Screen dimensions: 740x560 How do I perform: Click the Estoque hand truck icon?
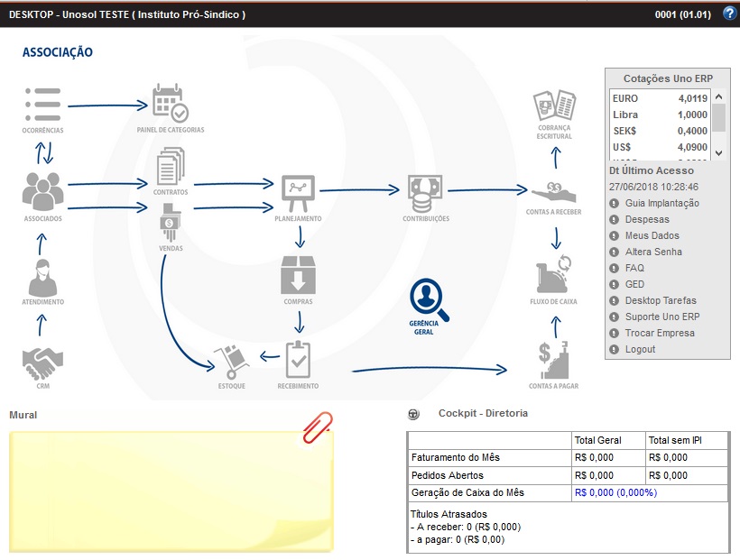pyautogui.click(x=230, y=361)
